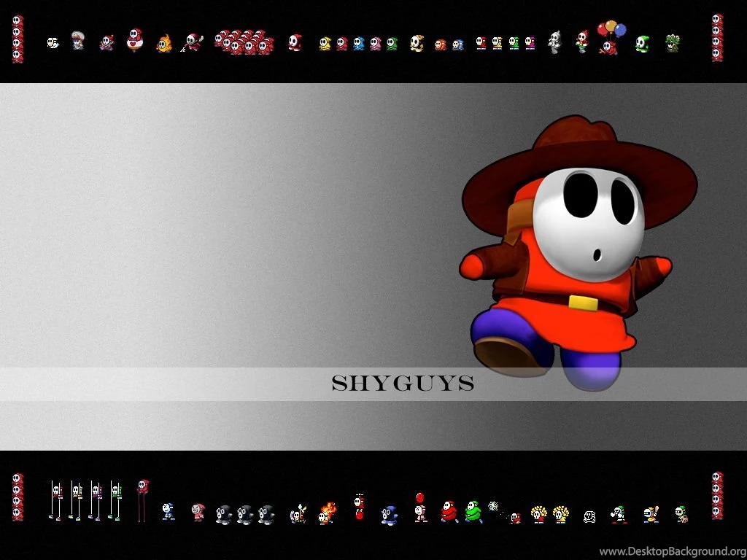
Task: Select the fat red Shy Guy in bottom row
Action: pyautogui.click(x=449, y=512)
